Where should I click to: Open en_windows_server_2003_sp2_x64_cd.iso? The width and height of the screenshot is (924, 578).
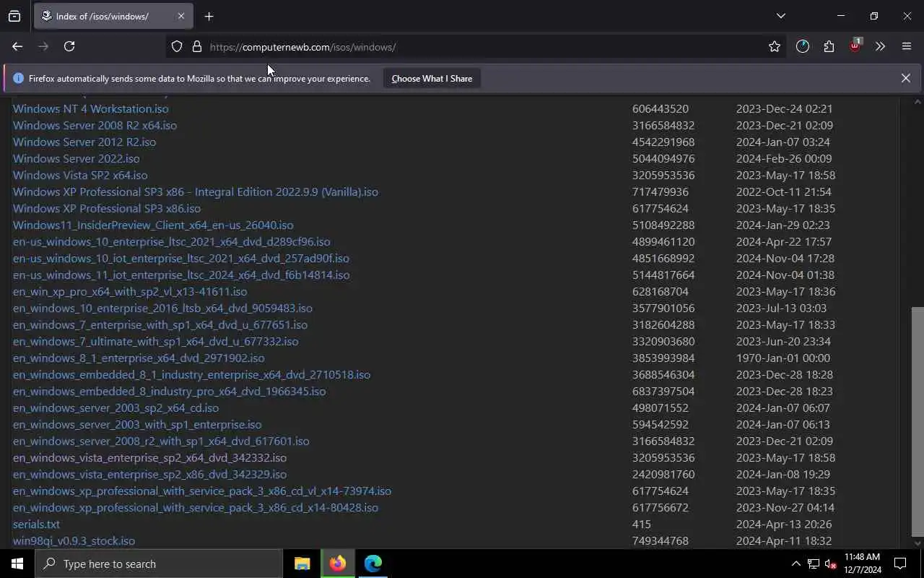coord(115,408)
